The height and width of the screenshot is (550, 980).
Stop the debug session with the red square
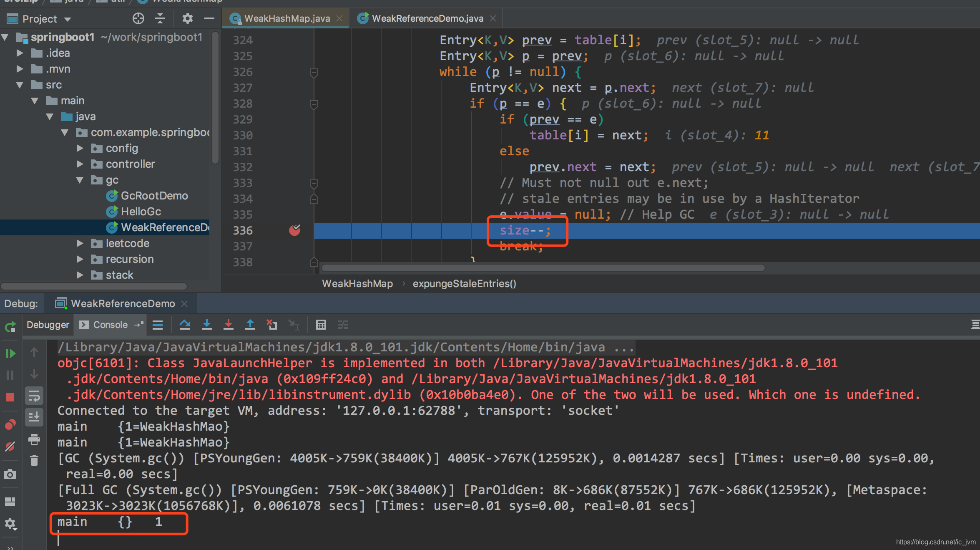tap(10, 397)
